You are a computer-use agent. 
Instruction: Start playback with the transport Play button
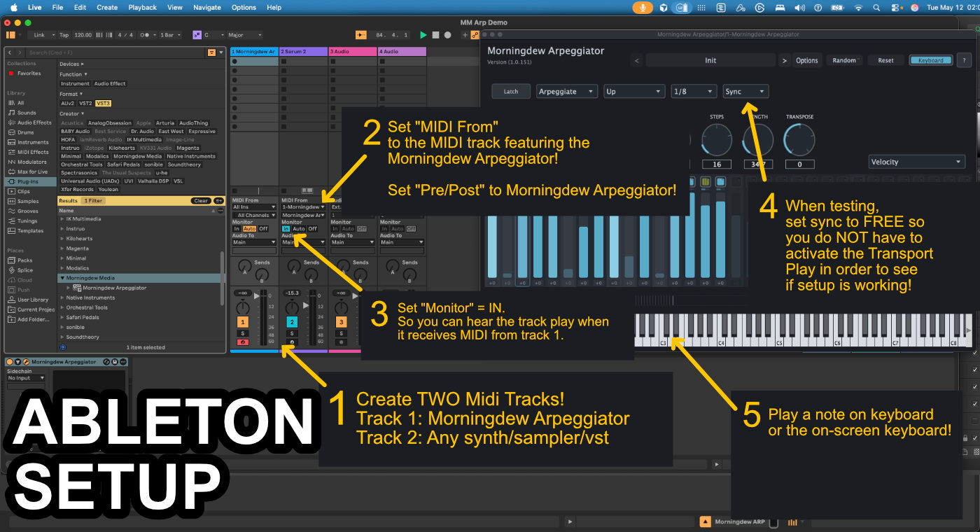[423, 35]
